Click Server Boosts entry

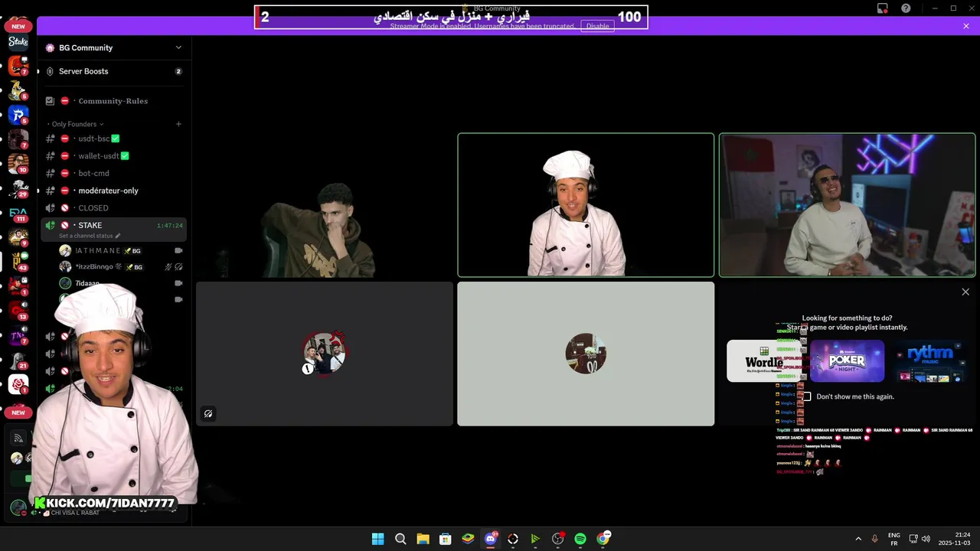point(113,71)
